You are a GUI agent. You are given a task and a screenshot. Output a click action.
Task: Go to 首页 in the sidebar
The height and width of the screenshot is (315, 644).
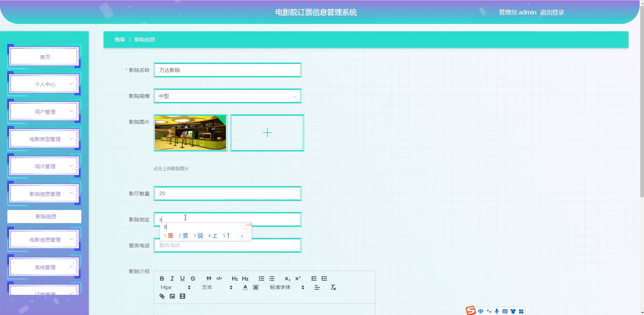point(44,57)
